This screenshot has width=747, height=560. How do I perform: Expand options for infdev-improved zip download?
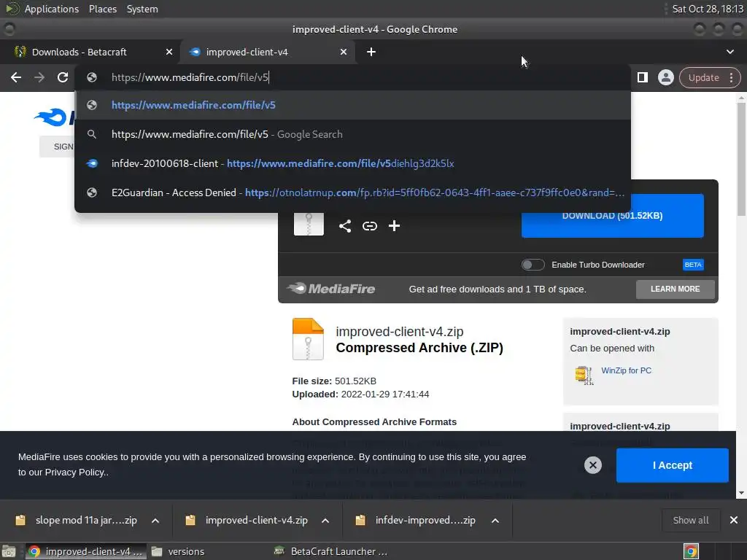[495, 521]
